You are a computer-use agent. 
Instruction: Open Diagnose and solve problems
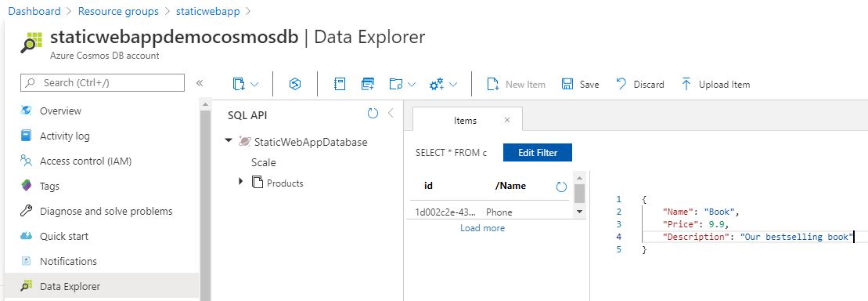click(106, 211)
